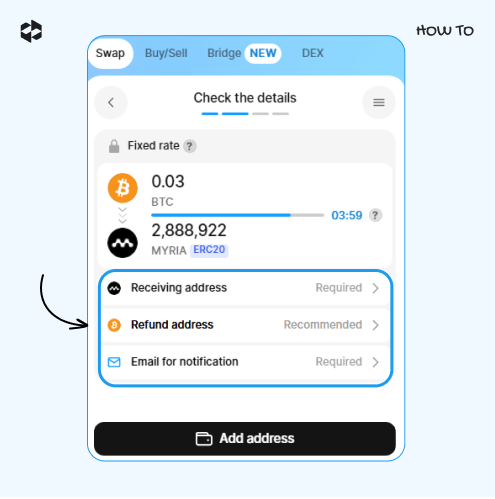Click the rate countdown progress bar
Viewport: 495px width, 499px height.
pos(237,215)
